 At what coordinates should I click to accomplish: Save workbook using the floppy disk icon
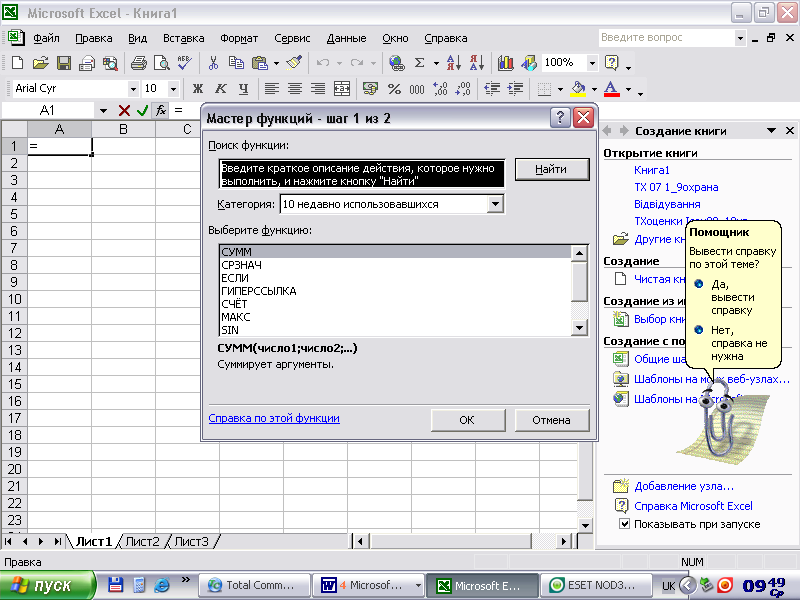[64, 63]
